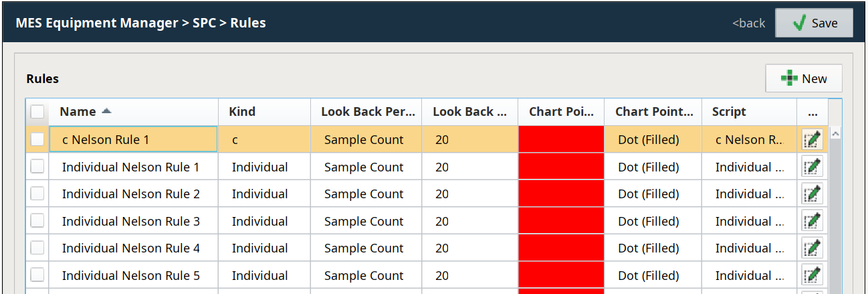The image size is (868, 294).
Task: Open the ellipsis column header
Action: coord(812,112)
